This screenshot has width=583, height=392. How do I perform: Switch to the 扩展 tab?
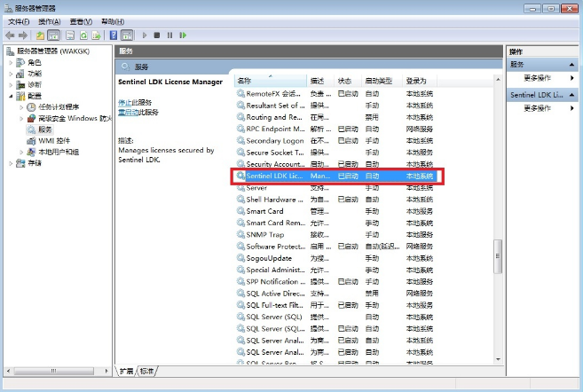(x=126, y=371)
